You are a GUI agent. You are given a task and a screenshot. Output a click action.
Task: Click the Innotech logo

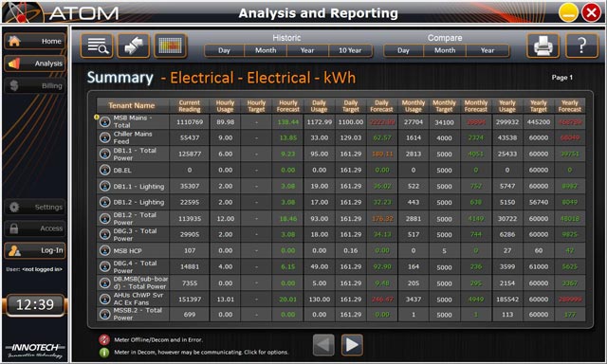(35, 350)
